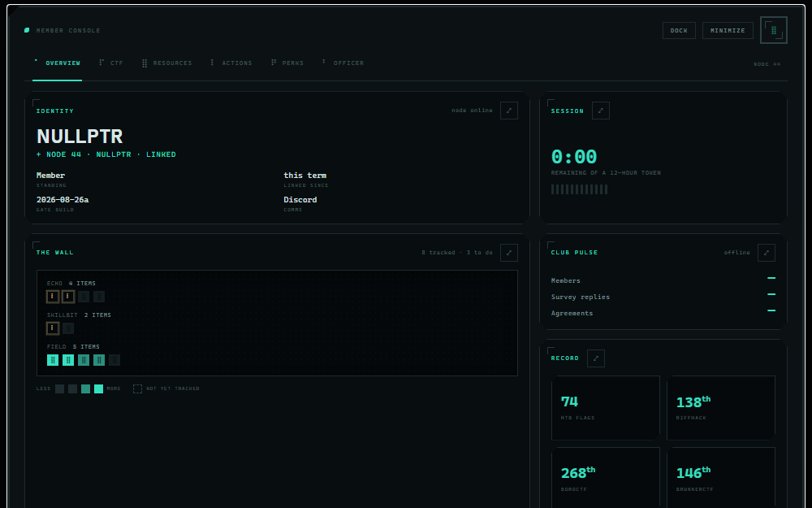
Task: Click the 0:00 session timer
Action: pyautogui.click(x=574, y=157)
